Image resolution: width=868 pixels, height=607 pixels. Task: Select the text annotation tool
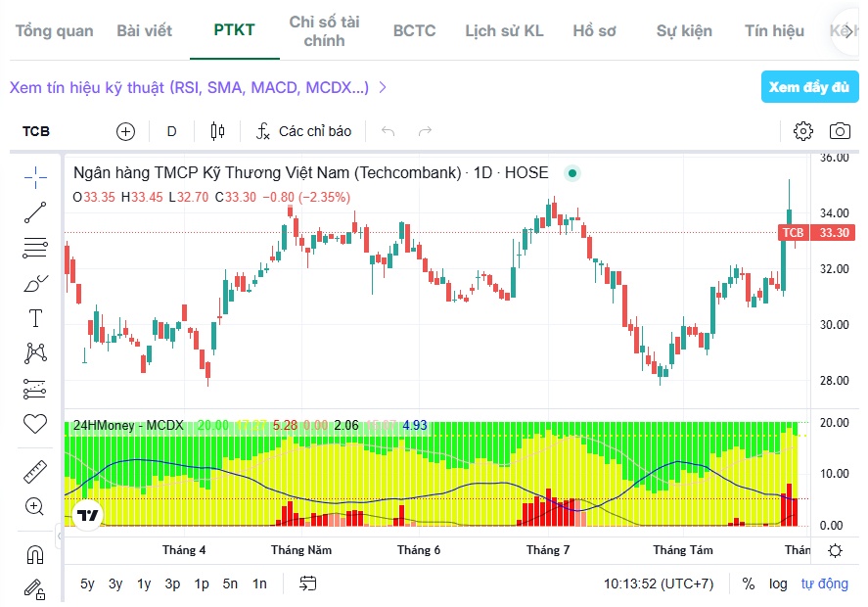click(x=35, y=318)
